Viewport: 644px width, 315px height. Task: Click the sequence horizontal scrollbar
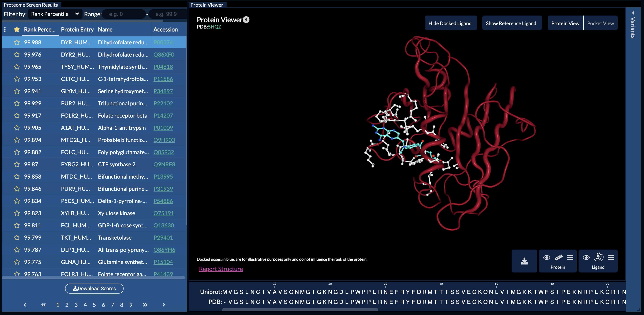pos(300,310)
